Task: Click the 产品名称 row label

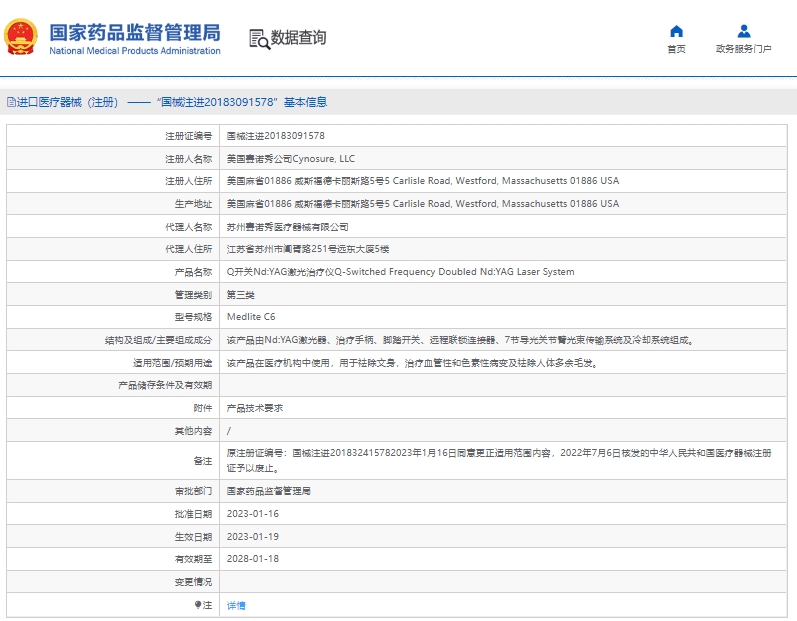Action: click(x=193, y=272)
